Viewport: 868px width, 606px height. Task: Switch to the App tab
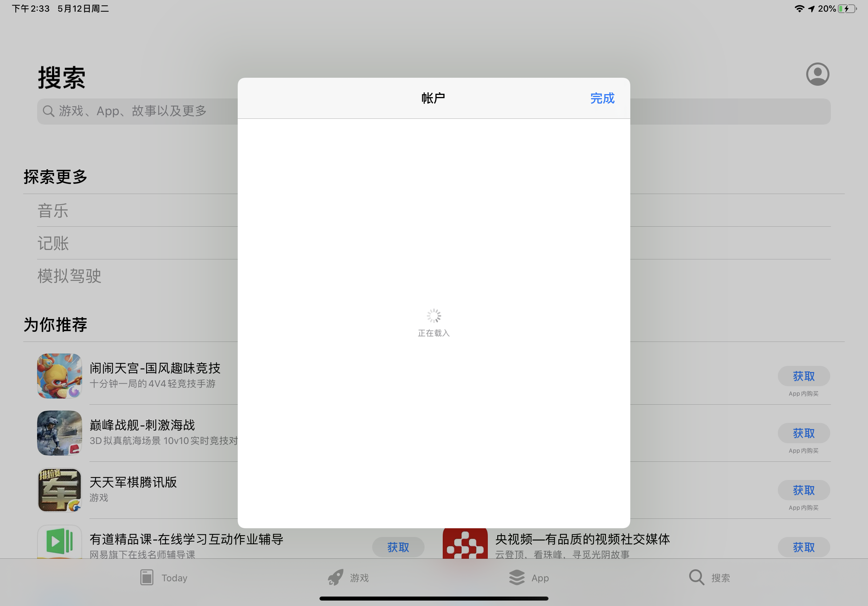point(529,577)
